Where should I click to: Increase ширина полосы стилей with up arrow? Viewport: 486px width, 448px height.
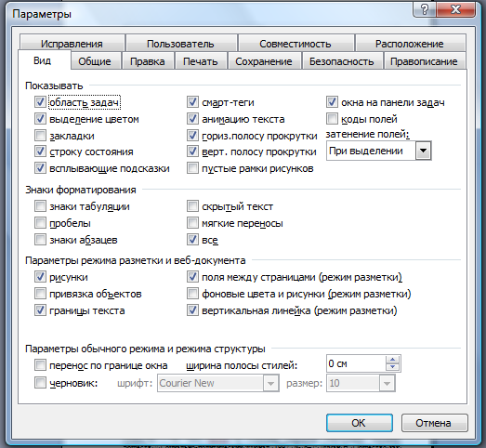[x=393, y=360]
